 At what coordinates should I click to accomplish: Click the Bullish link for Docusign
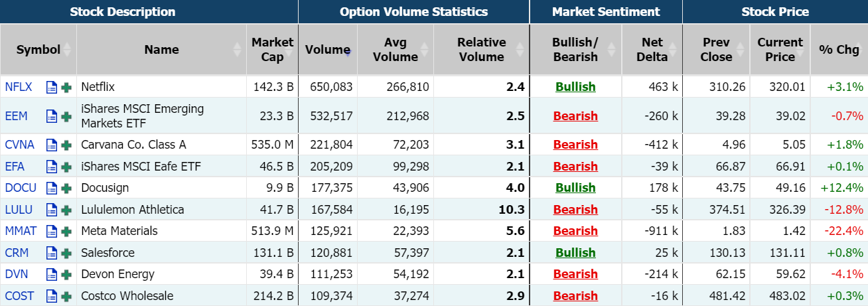[575, 188]
